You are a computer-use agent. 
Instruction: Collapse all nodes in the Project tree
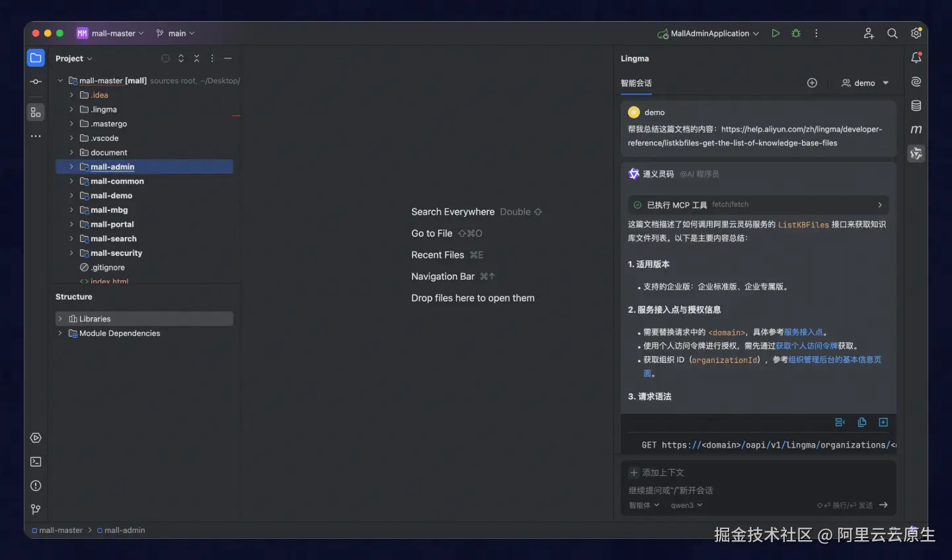tap(196, 58)
